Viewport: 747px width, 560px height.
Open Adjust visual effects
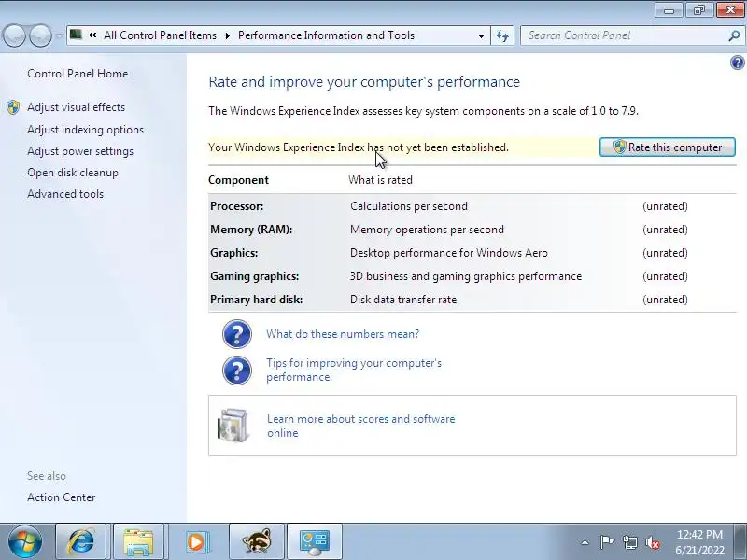pos(77,107)
